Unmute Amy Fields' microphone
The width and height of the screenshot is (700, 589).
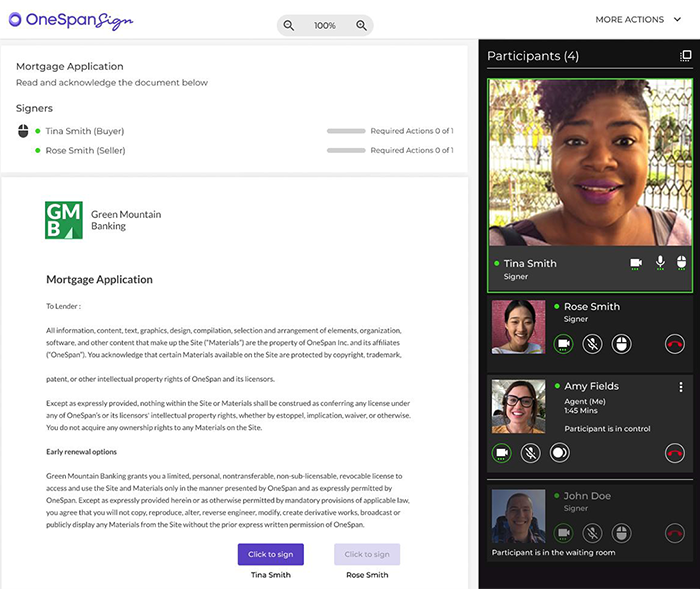[x=530, y=453]
